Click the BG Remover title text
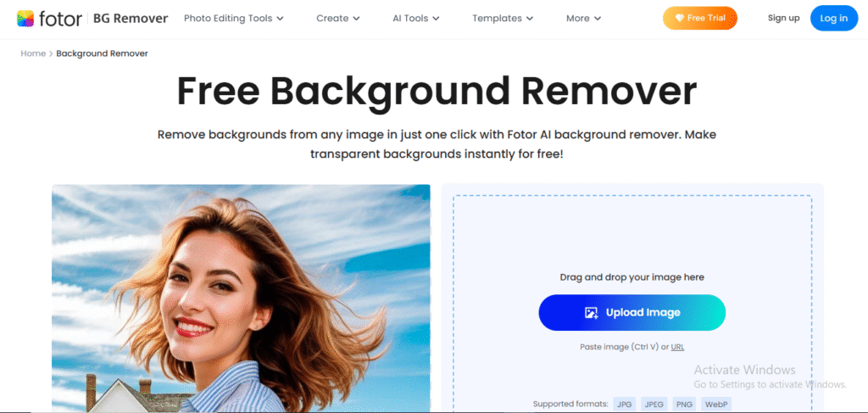The width and height of the screenshot is (868, 413). pos(131,19)
